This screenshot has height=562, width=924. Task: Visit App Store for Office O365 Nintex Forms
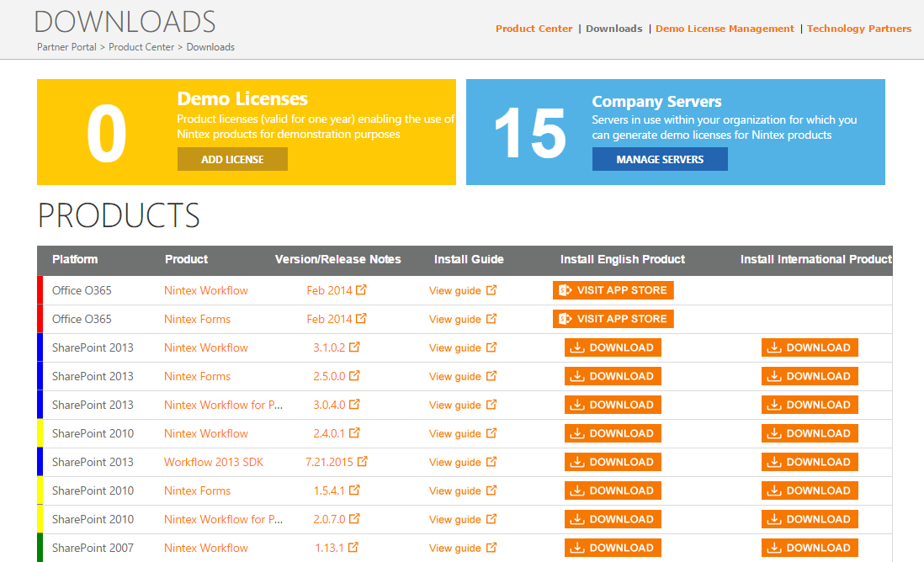[x=613, y=319]
